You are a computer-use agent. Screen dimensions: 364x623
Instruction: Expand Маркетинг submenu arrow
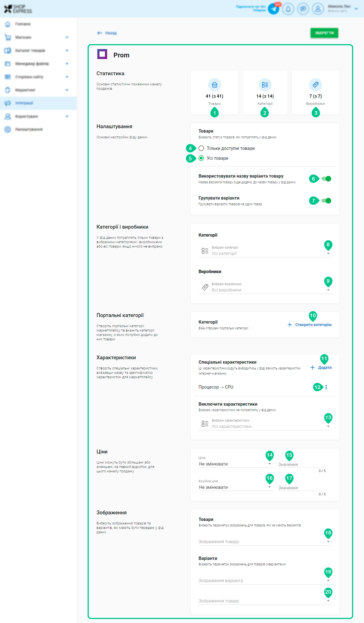[x=67, y=90]
